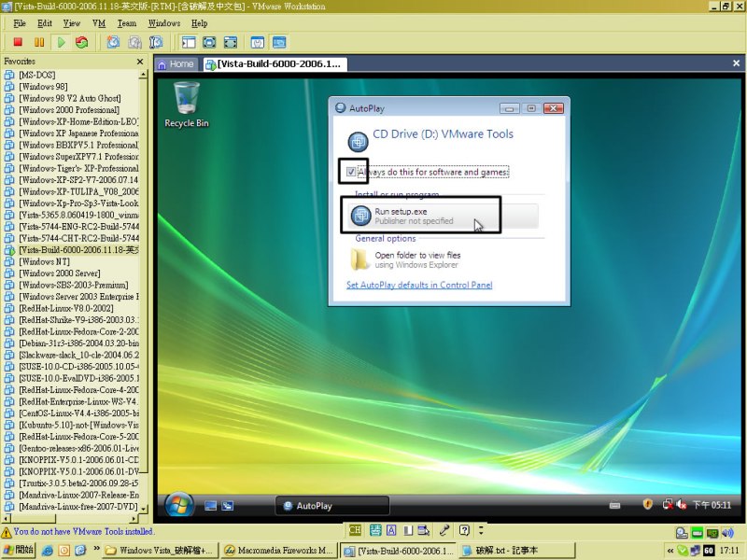Open the Recycle Bin on the Vista desktop
This screenshot has width=747, height=560.
pyautogui.click(x=186, y=105)
